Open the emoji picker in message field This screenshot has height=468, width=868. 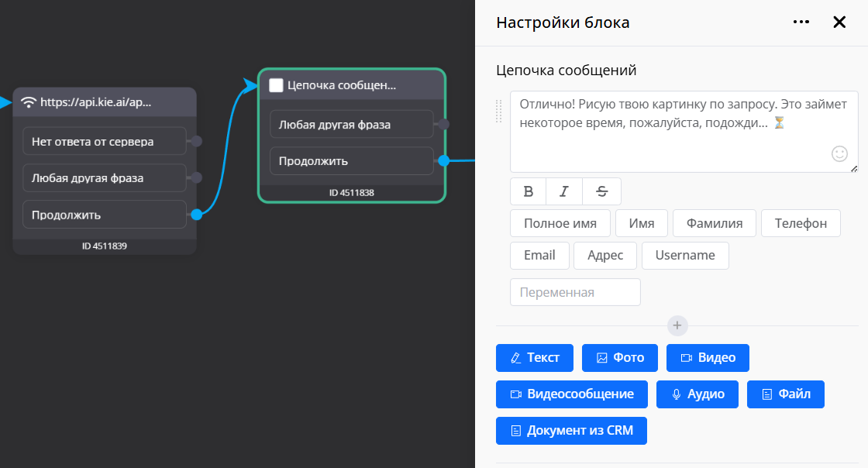coord(839,153)
